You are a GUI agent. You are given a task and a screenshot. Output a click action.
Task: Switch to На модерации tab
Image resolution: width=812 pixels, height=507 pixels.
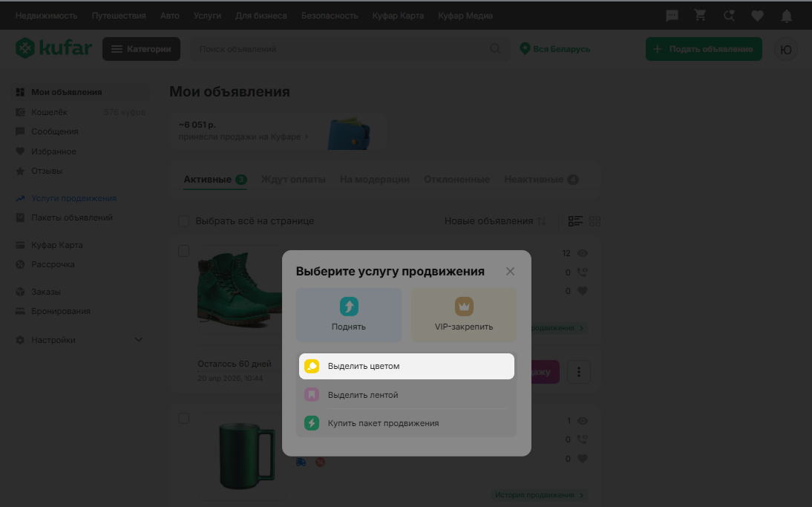pos(374,179)
